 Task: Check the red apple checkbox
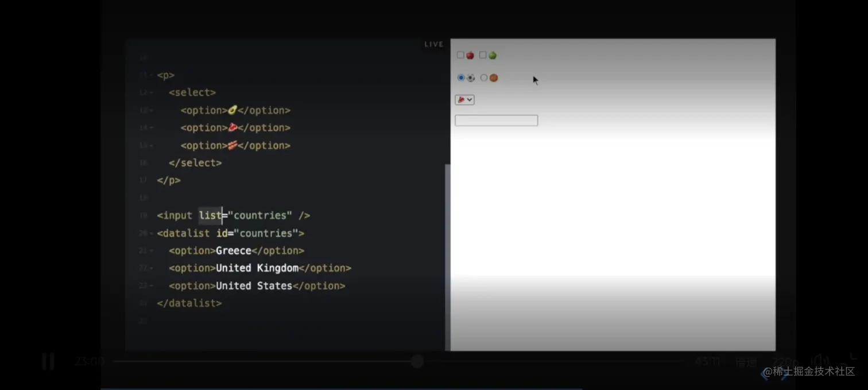point(460,55)
